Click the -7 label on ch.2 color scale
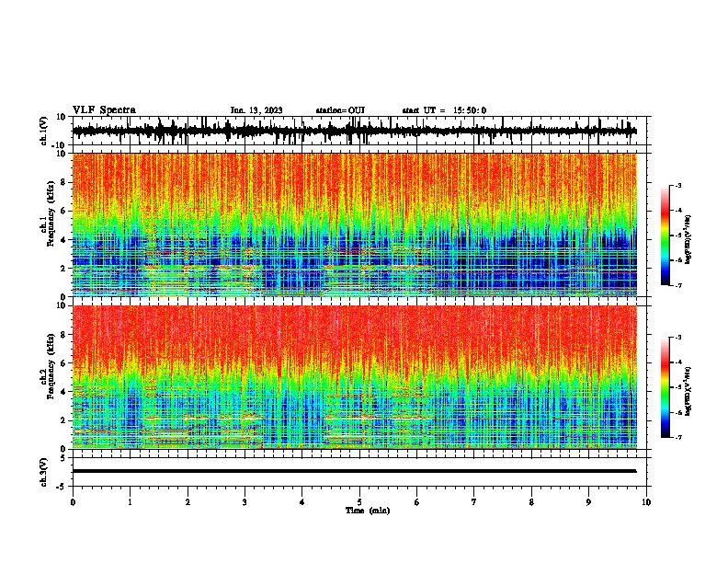Image resolution: width=728 pixels, height=563 pixels. [678, 438]
